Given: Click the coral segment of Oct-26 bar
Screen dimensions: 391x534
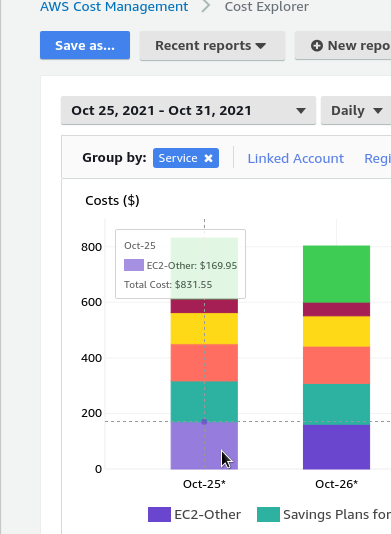Looking at the screenshot, I should [337, 365].
